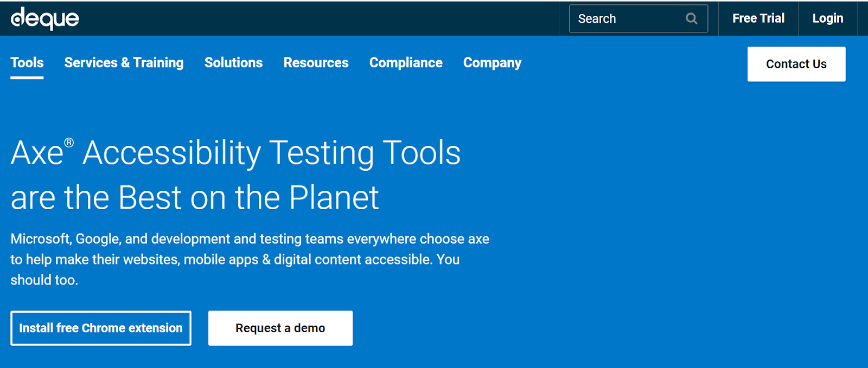Click the paragraph starting 'Microsoft, Google, and development'
The width and height of the screenshot is (868, 368).
tap(250, 260)
